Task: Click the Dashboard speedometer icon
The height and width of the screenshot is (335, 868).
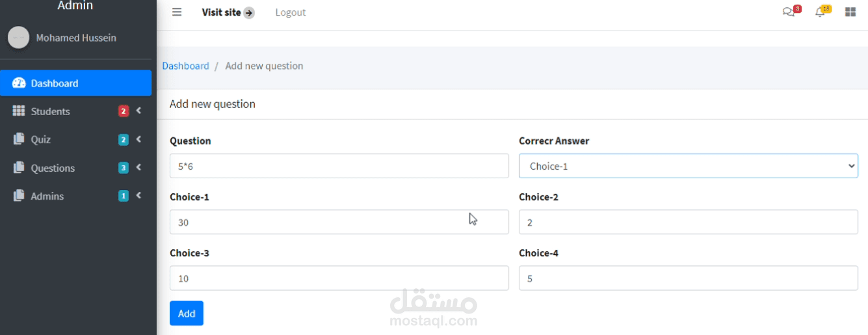Action: point(19,83)
